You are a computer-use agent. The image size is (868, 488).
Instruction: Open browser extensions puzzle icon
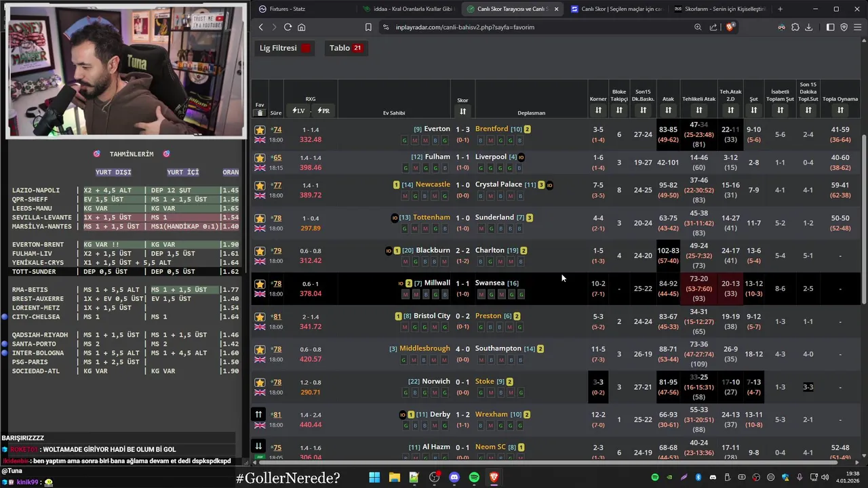795,27
